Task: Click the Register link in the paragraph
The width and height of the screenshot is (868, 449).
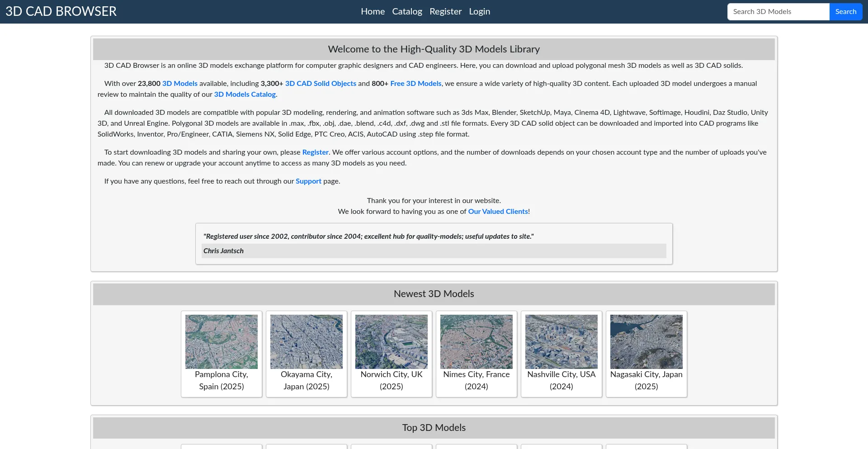Action: tap(315, 152)
